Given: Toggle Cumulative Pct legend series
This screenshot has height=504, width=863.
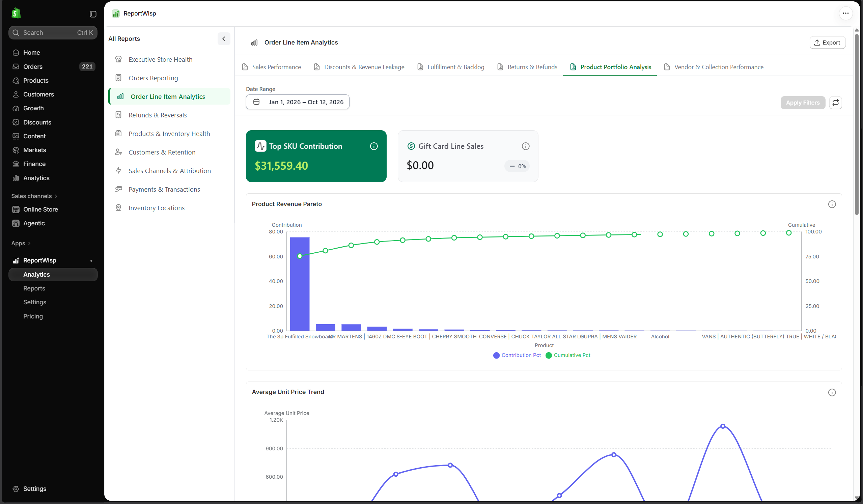Looking at the screenshot, I should [x=568, y=356].
